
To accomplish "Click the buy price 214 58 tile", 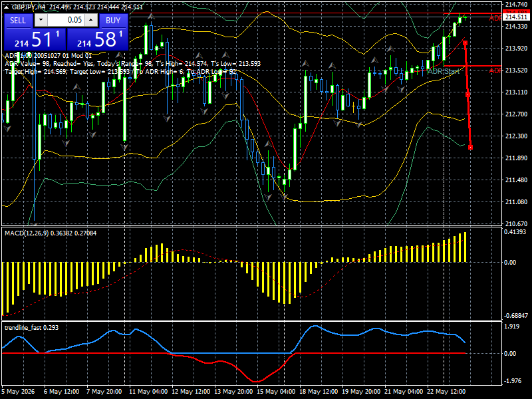I will [x=98, y=39].
